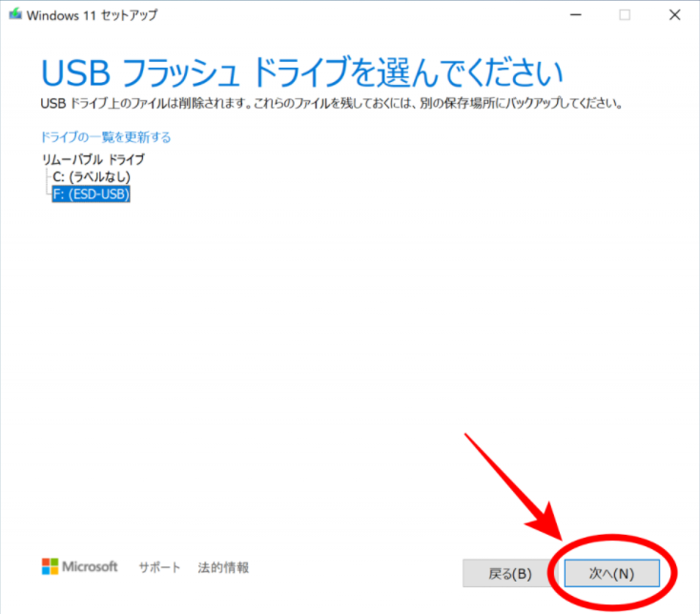Open the サポート link

[x=159, y=567]
